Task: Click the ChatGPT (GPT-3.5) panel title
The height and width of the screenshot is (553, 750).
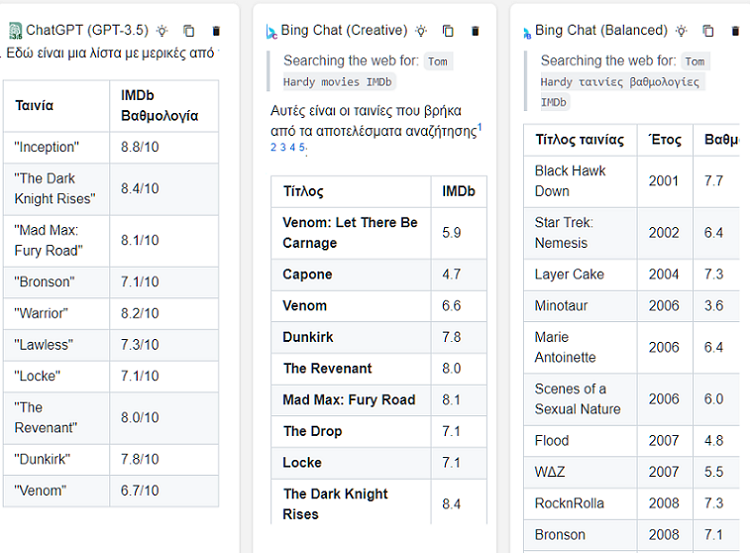Action: pos(87,31)
